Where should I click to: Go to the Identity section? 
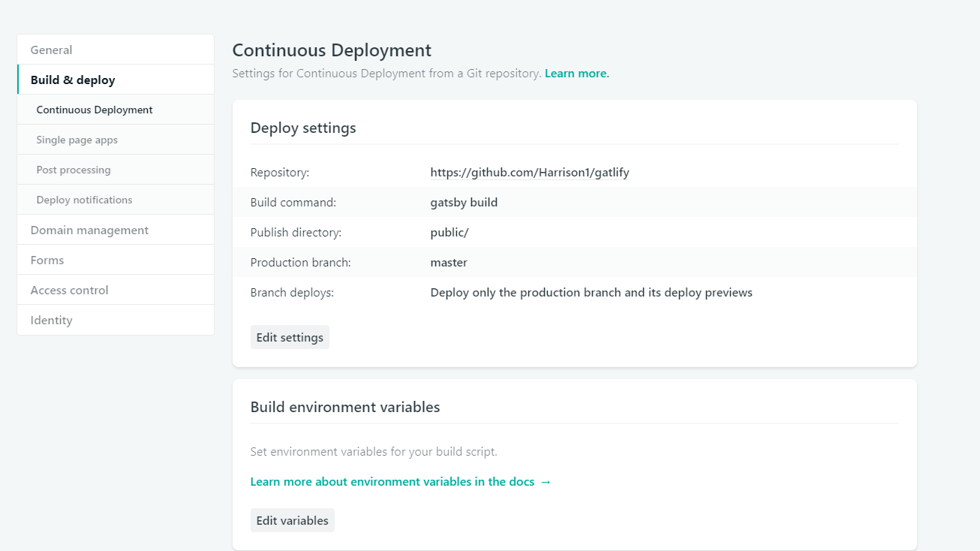[51, 321]
